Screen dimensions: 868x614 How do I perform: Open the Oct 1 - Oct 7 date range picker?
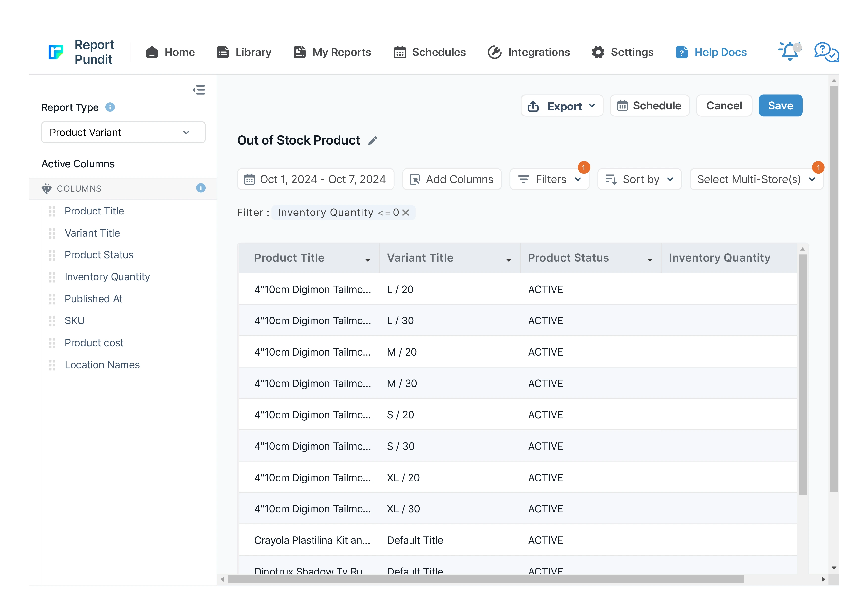click(x=315, y=179)
